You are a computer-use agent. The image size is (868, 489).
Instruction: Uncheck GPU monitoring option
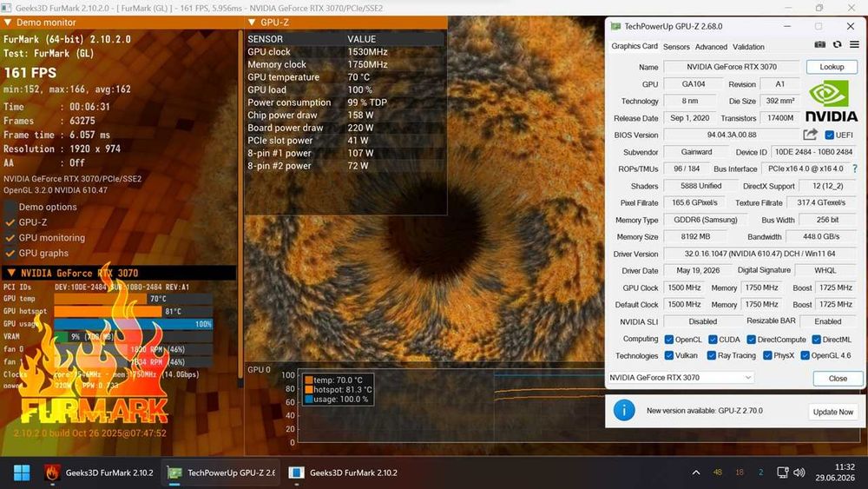click(x=10, y=238)
